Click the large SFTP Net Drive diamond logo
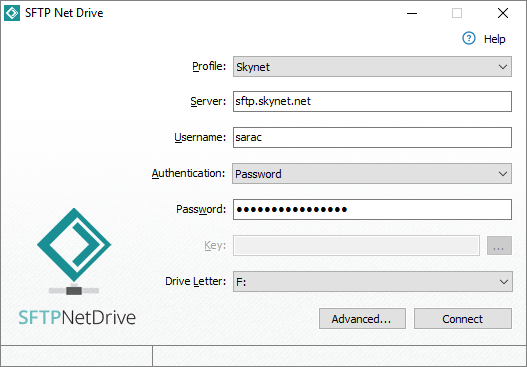Screen dimensions: 527x367 (74, 245)
